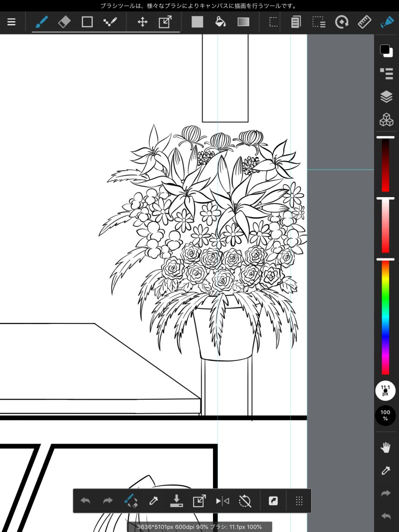Select the Hand pan tool

pos(386,448)
